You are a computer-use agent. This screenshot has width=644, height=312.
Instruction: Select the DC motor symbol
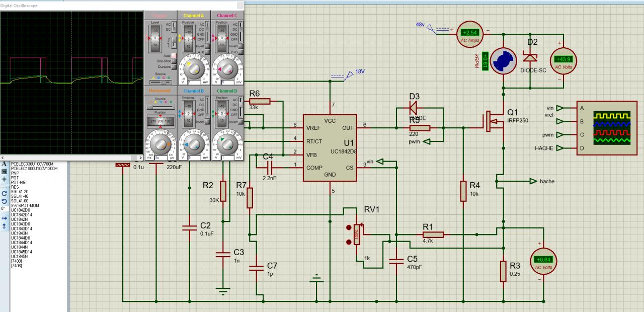503,60
